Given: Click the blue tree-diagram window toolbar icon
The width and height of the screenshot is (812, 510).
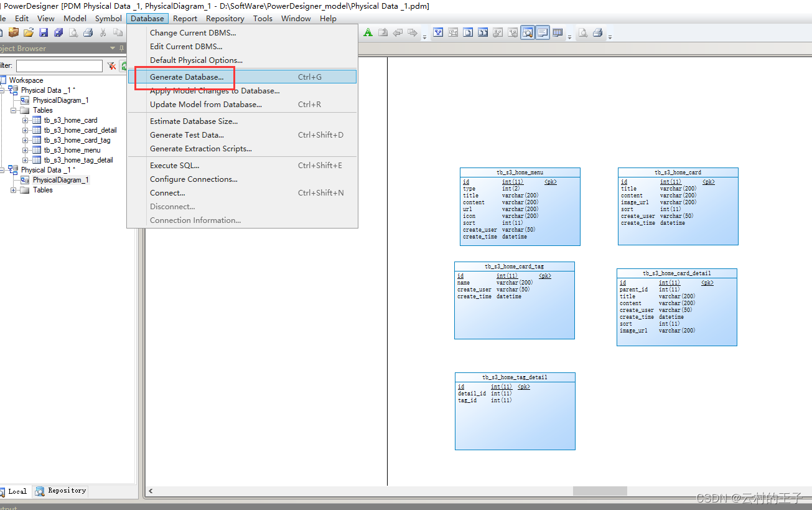Looking at the screenshot, I should [x=438, y=32].
